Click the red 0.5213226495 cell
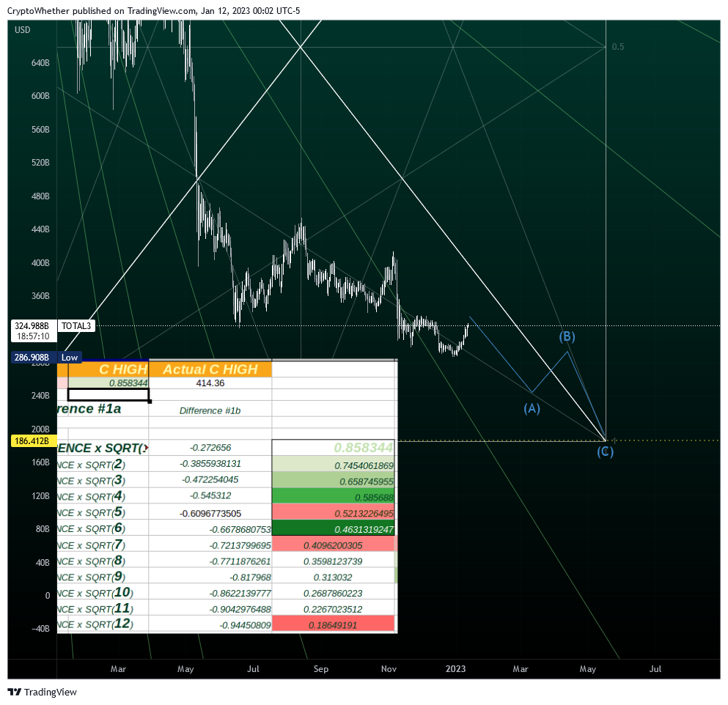 tap(334, 513)
